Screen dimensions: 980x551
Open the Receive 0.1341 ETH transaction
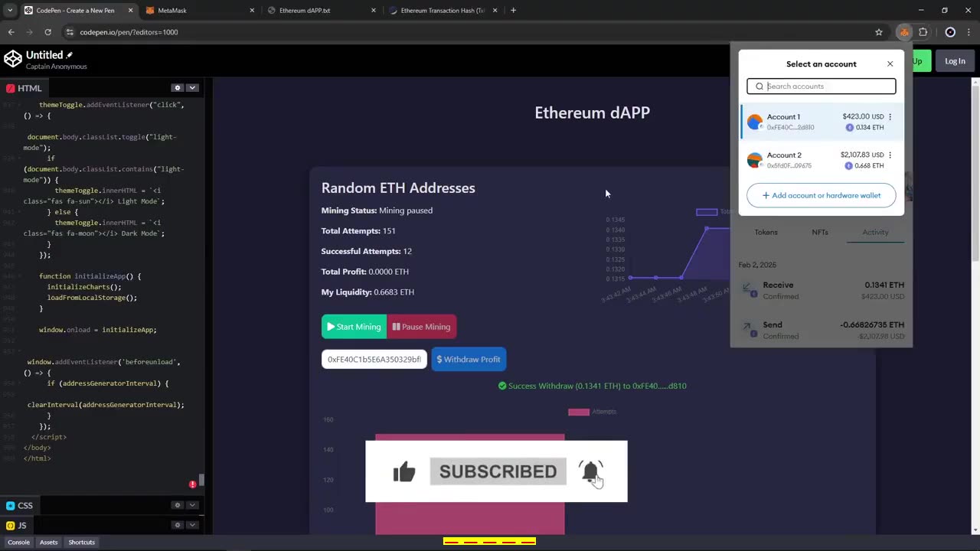(x=822, y=290)
